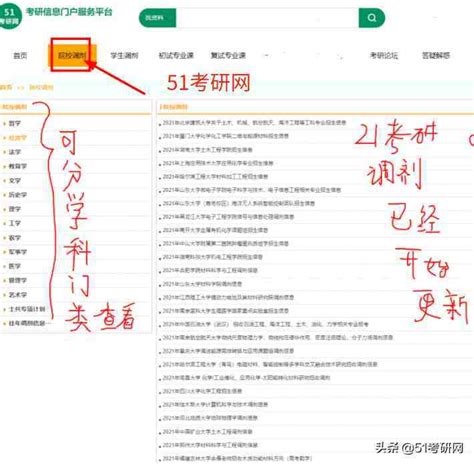Open the 哈尔滨工程大学（青岛）listing

tap(270, 364)
